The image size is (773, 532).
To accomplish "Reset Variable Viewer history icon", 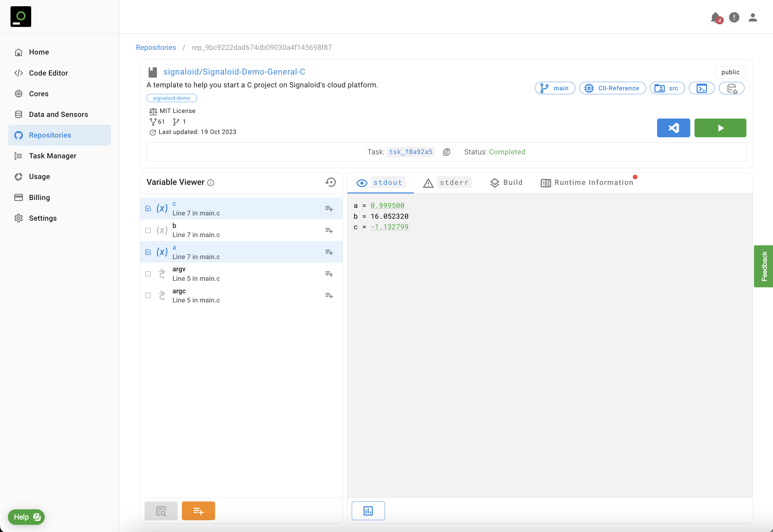I will coord(330,182).
